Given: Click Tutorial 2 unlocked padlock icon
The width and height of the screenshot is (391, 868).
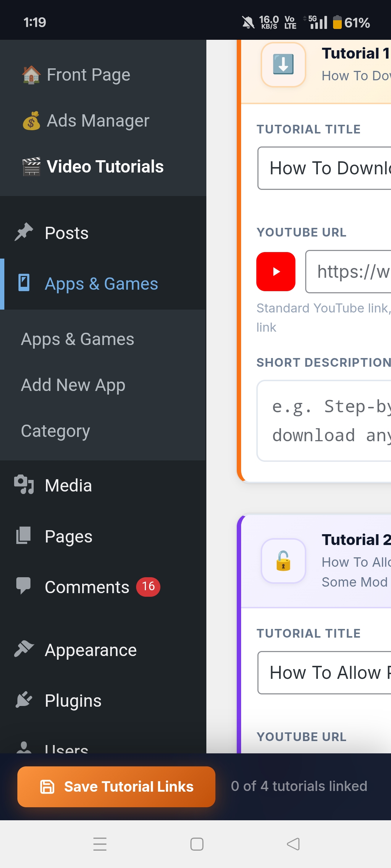Looking at the screenshot, I should [x=283, y=561].
